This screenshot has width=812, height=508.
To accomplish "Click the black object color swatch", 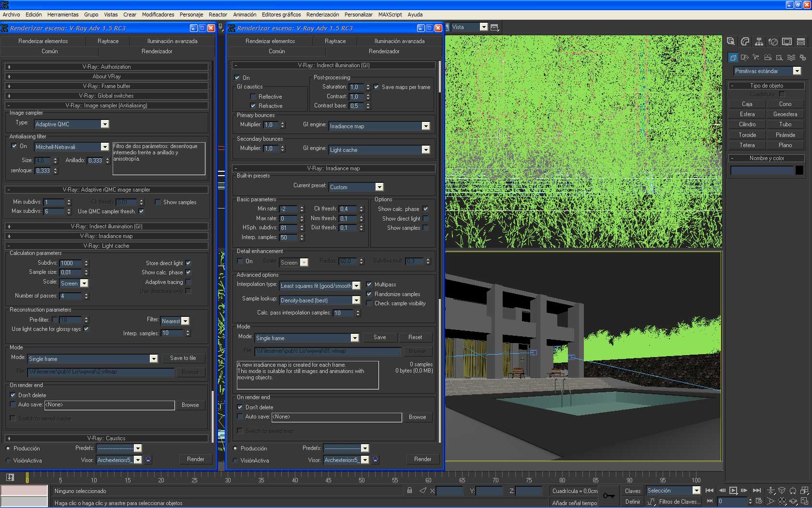I will [799, 170].
